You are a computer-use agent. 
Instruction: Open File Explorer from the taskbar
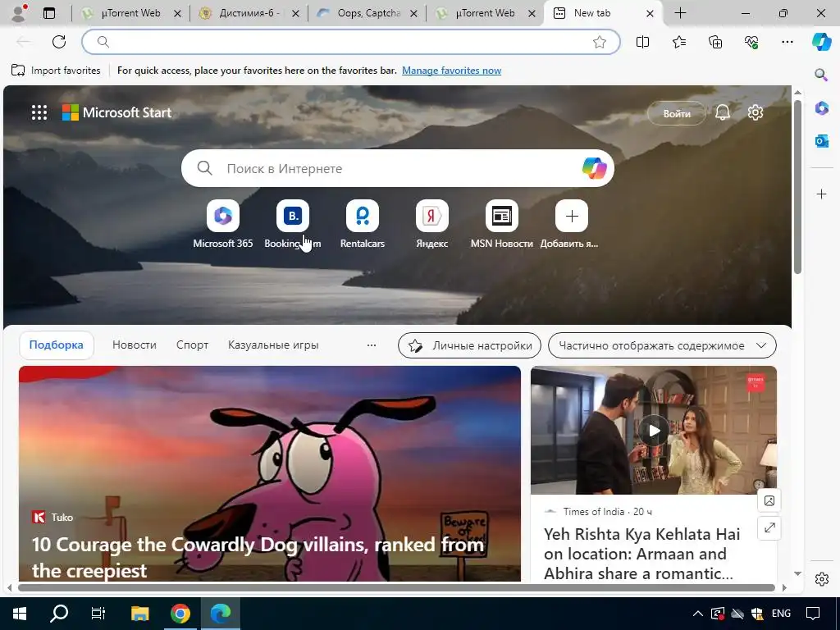(x=139, y=614)
